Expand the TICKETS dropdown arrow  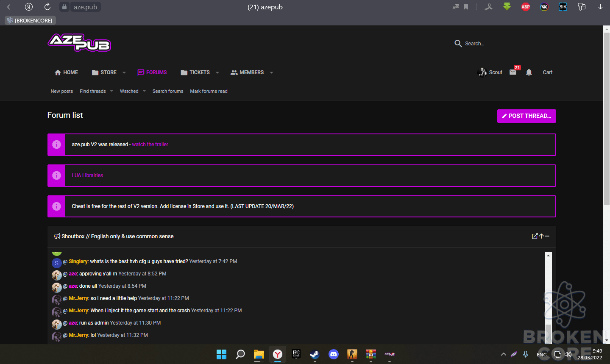coord(217,72)
